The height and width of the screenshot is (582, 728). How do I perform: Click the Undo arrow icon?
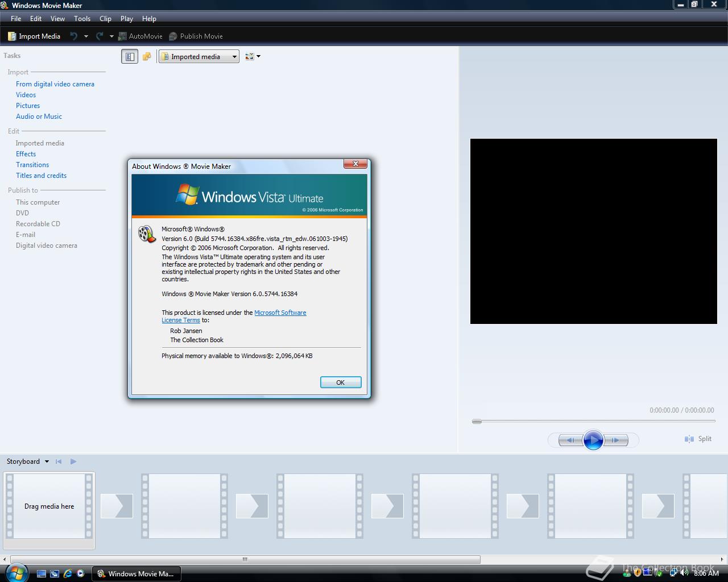[74, 36]
